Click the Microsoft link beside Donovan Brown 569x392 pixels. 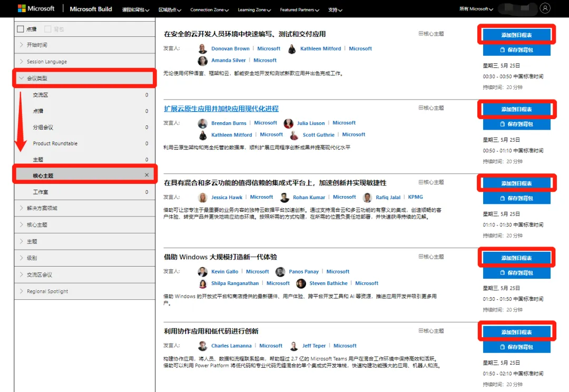click(x=269, y=48)
